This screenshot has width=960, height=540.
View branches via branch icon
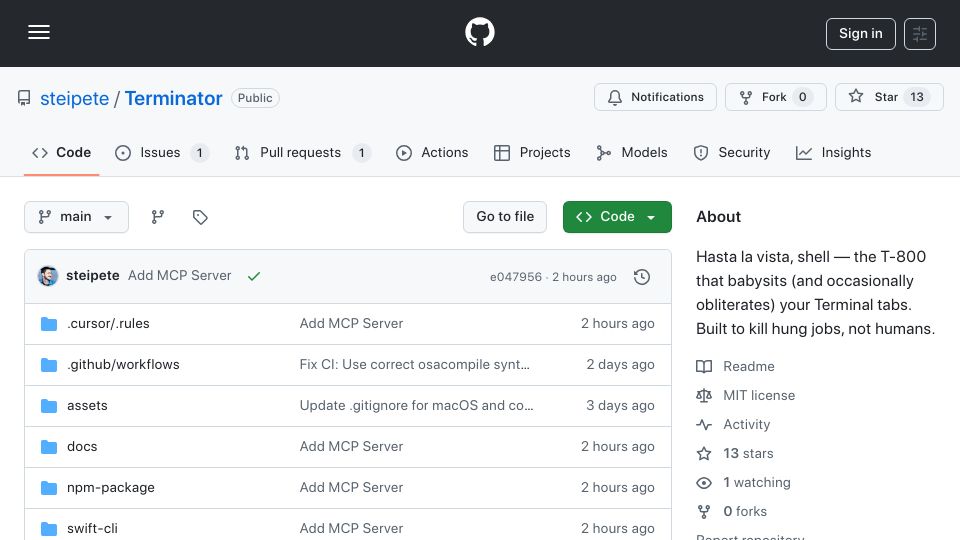pos(158,217)
